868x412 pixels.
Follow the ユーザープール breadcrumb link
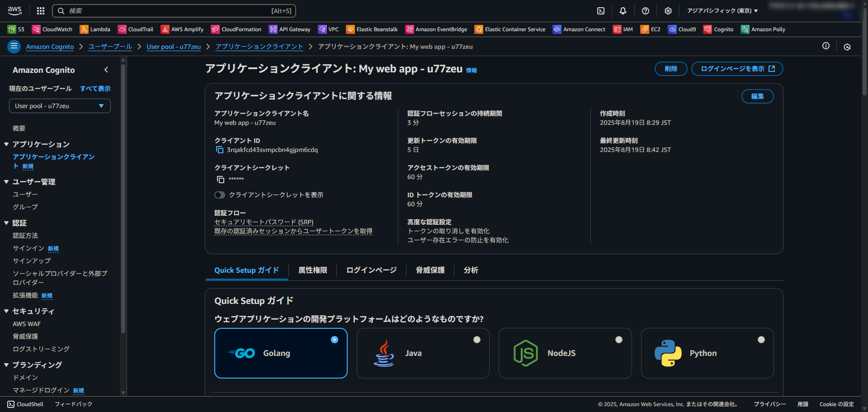coord(110,47)
